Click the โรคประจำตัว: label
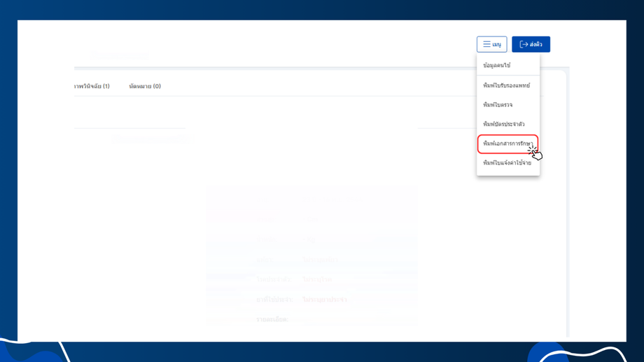Image resolution: width=644 pixels, height=362 pixels. pos(274,279)
